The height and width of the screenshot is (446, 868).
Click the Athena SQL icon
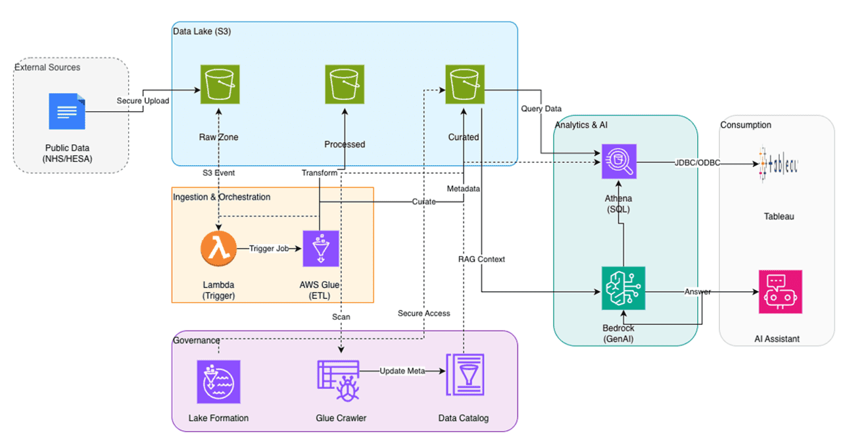click(619, 161)
